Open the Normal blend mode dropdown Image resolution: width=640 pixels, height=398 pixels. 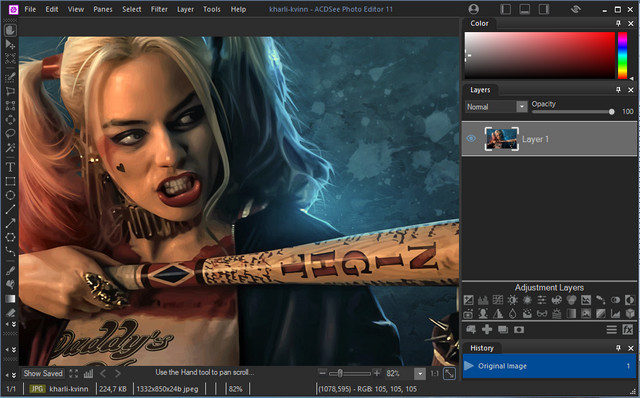click(522, 107)
